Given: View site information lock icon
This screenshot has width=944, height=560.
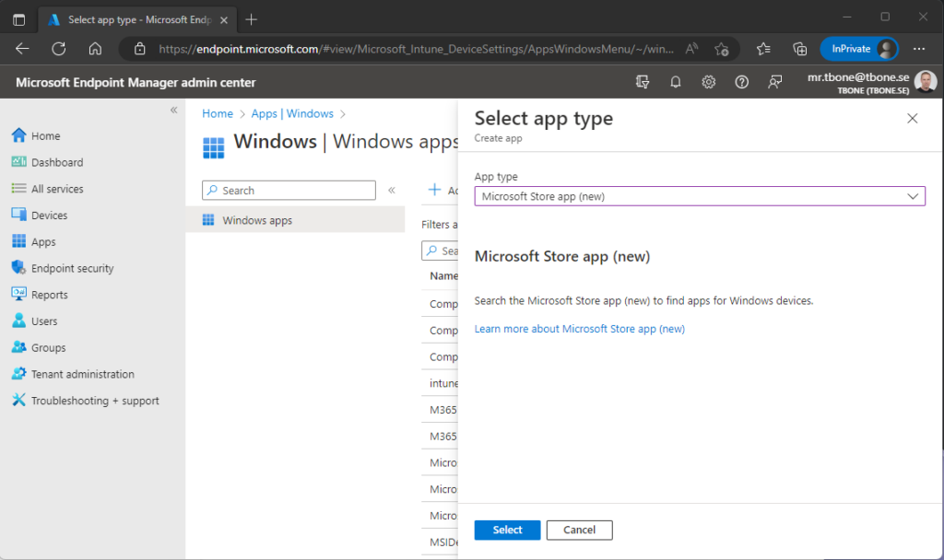Looking at the screenshot, I should [140, 49].
